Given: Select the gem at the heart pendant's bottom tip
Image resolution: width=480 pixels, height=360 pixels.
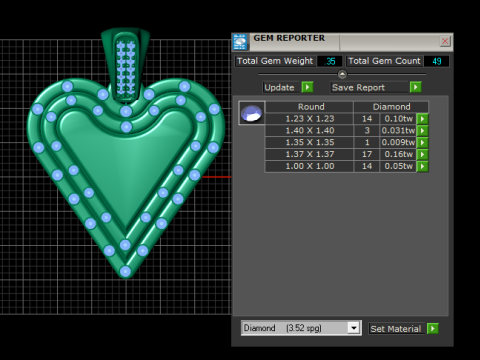Looking at the screenshot, I should pos(125,271).
